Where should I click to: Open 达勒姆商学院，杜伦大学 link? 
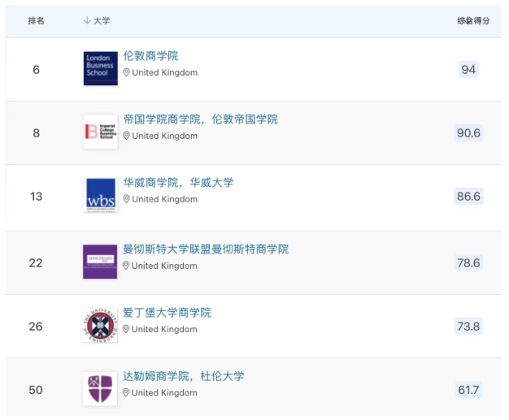[x=184, y=376]
